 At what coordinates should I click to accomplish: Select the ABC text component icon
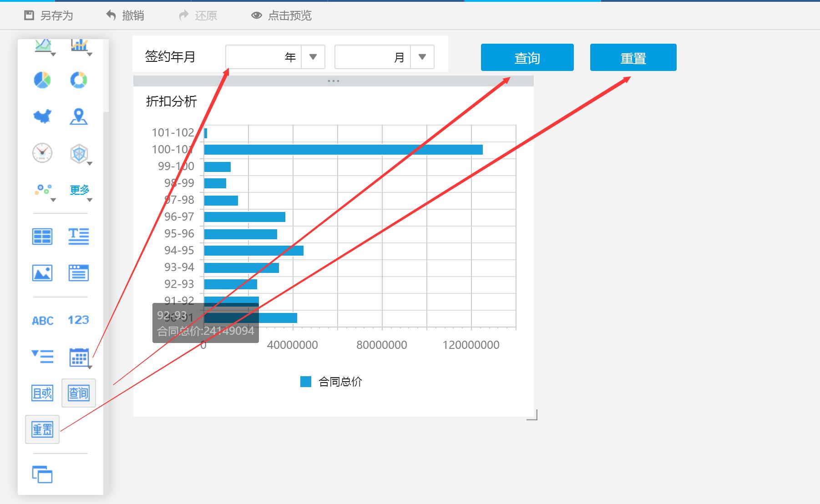point(42,320)
